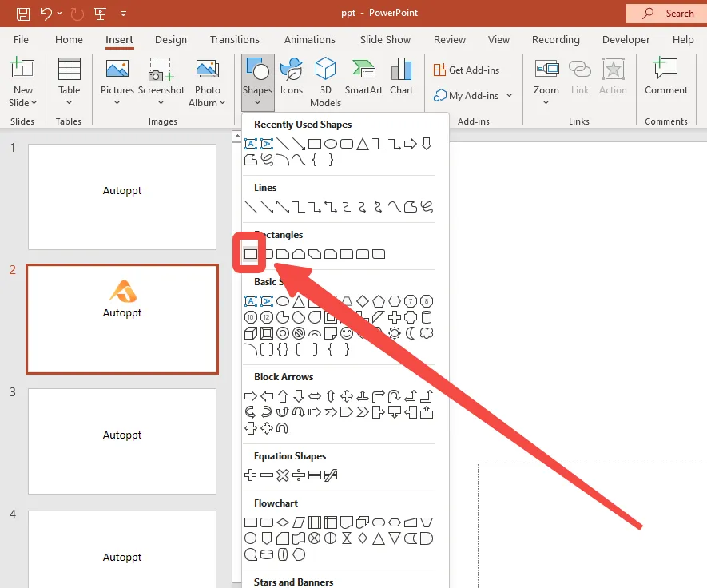Pick the U-Turn Arrow in Block Arrows
707x588 pixels.
[x=394, y=396]
